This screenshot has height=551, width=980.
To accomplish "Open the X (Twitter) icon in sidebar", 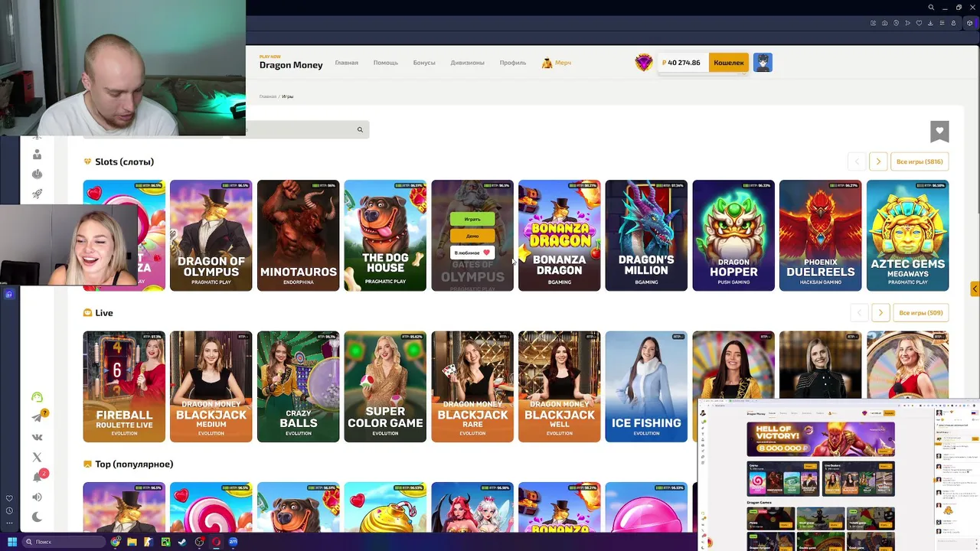I will (x=37, y=457).
